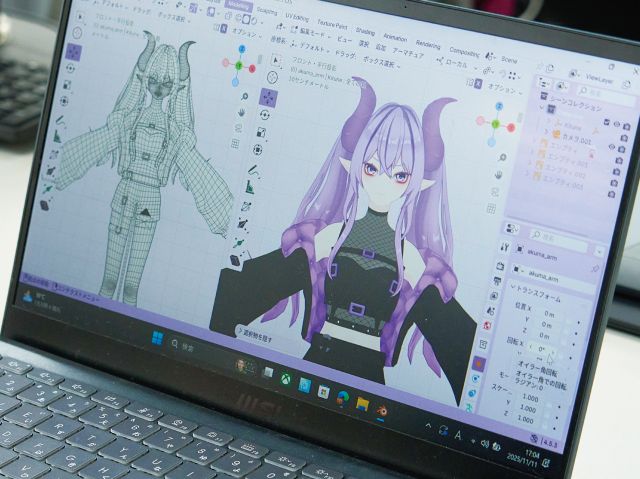Toggle viewport visibility eye in the collection row

[618, 124]
